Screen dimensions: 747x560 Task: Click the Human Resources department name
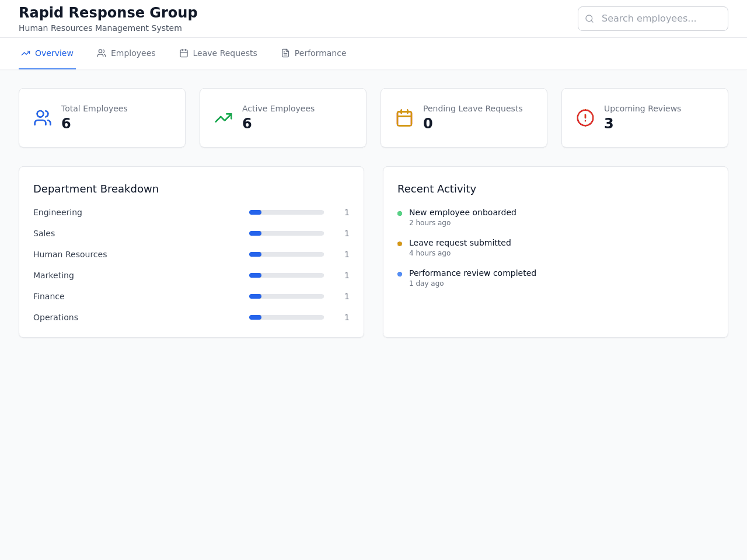70,254
